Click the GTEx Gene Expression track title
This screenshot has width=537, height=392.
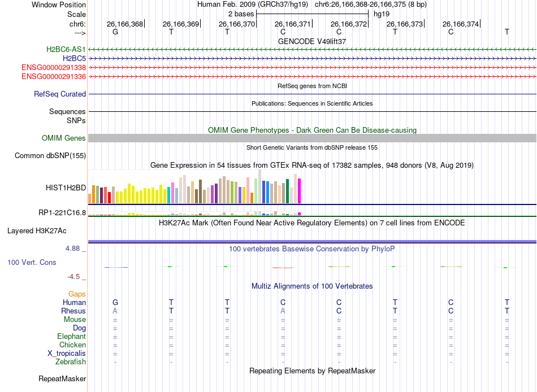pos(312,165)
